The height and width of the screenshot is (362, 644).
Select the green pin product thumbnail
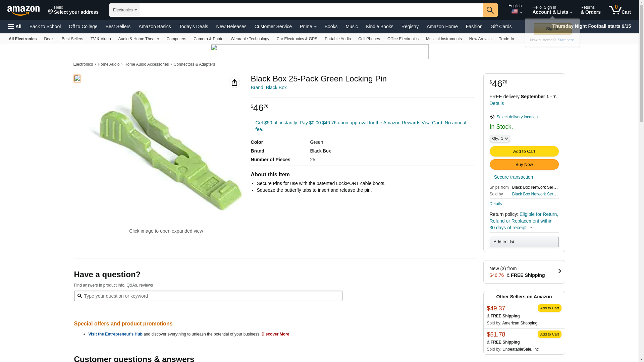click(77, 78)
